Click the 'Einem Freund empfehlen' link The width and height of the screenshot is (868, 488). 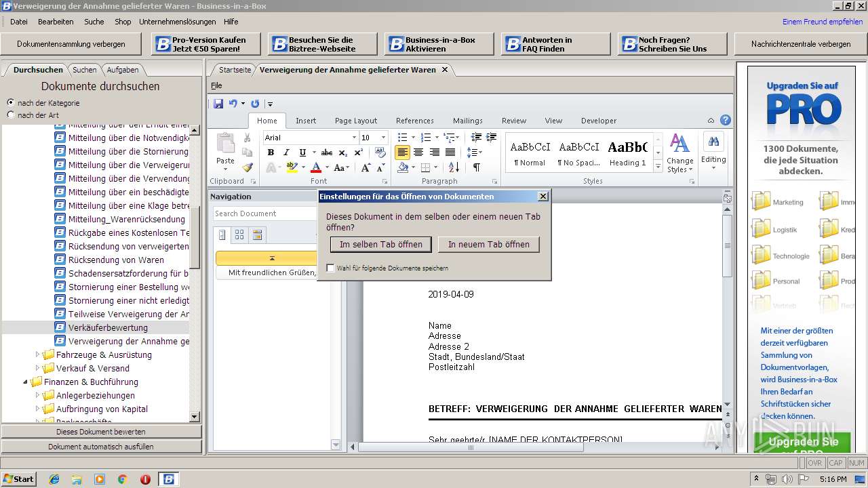[823, 22]
